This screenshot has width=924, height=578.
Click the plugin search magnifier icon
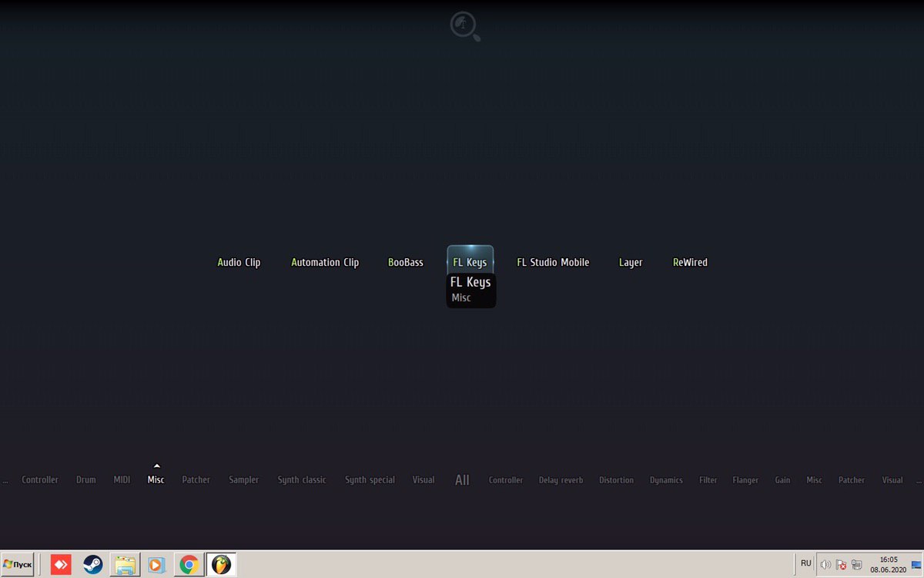tap(465, 25)
